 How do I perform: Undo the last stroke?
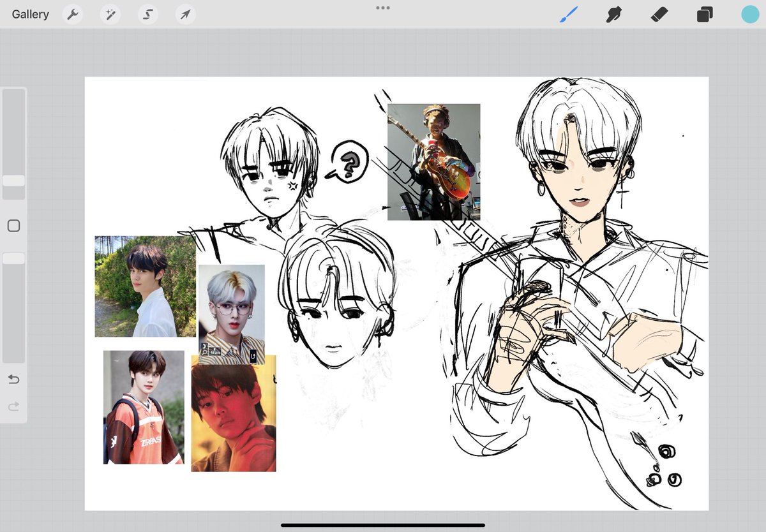point(13,380)
